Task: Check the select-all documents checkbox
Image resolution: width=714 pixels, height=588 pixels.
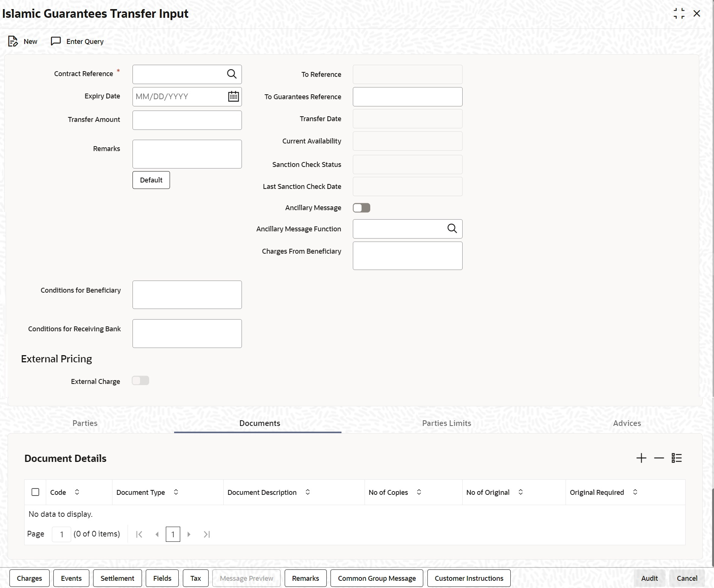Action: [35, 492]
